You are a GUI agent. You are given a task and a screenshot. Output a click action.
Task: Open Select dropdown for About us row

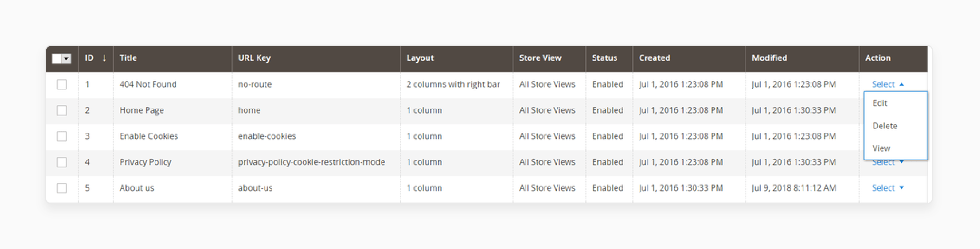coord(888,188)
